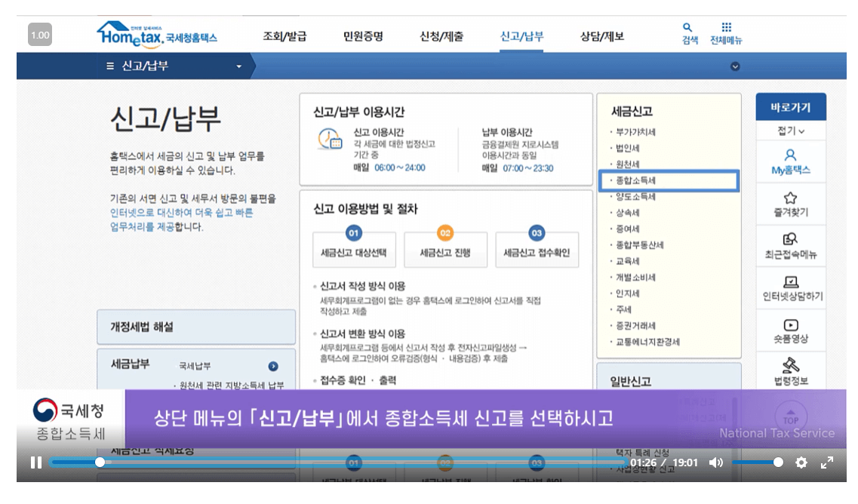This screenshot has width=858, height=504.
Task: Open the 신고/납부 top menu
Action: 521,37
